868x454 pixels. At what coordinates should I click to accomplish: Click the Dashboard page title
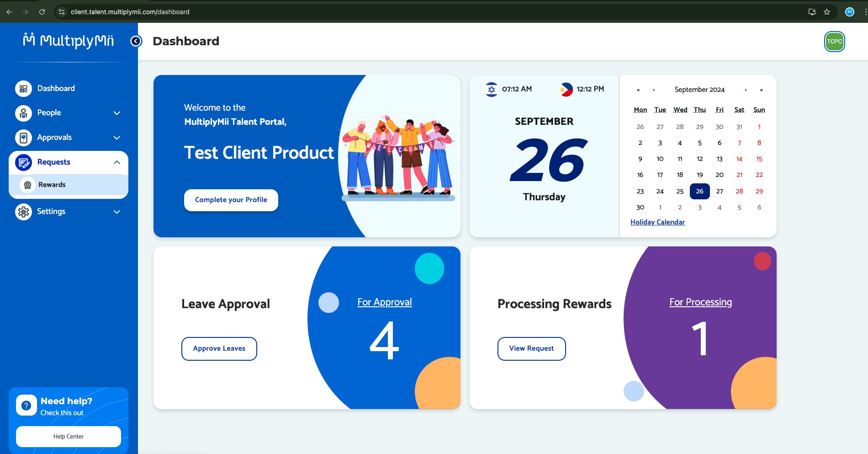pos(186,41)
